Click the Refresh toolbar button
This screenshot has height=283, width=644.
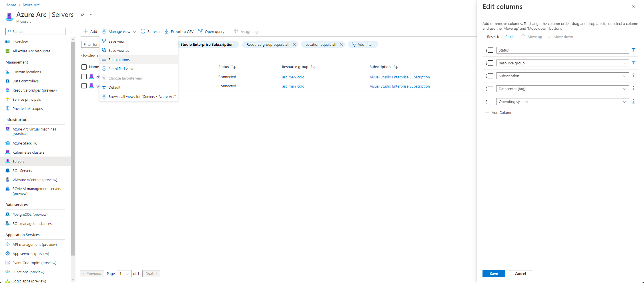150,31
